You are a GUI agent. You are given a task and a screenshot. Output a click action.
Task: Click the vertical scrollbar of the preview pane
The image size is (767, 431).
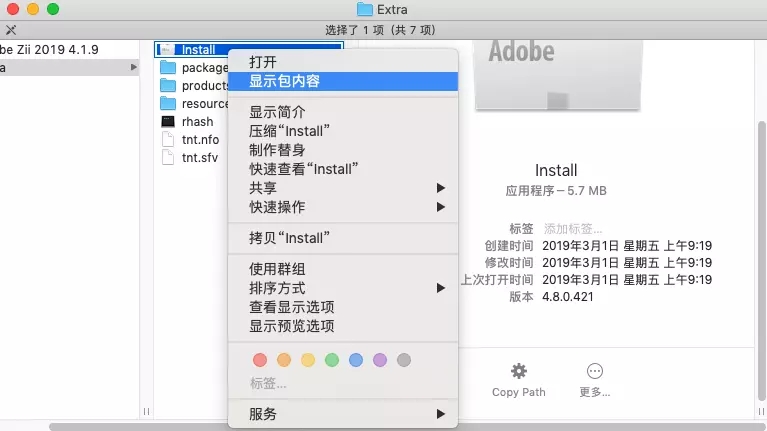tap(762, 261)
